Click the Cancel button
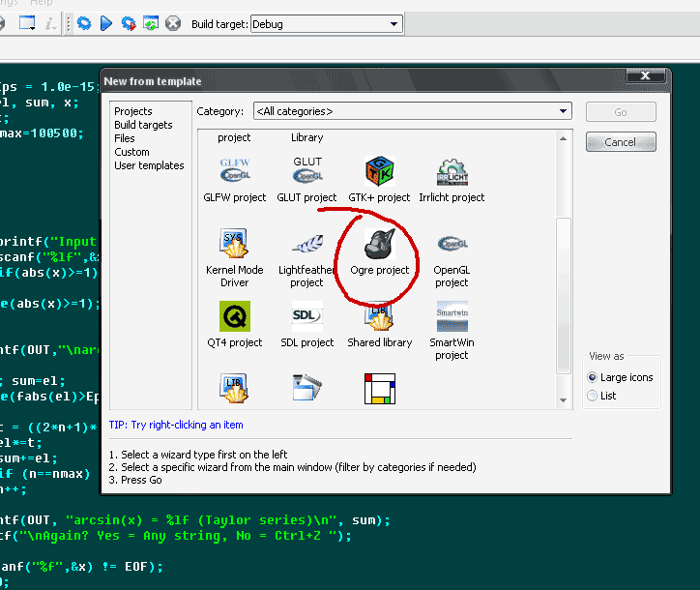Image resolution: width=700 pixels, height=590 pixels. click(620, 142)
